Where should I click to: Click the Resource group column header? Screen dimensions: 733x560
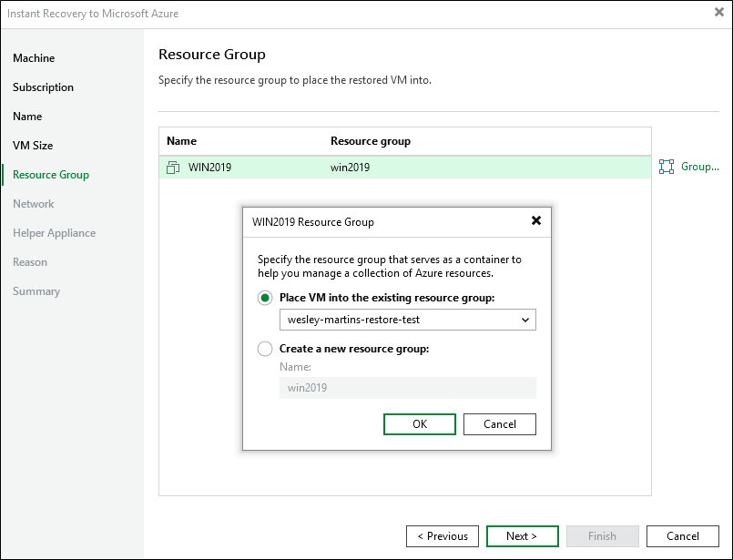(x=371, y=141)
